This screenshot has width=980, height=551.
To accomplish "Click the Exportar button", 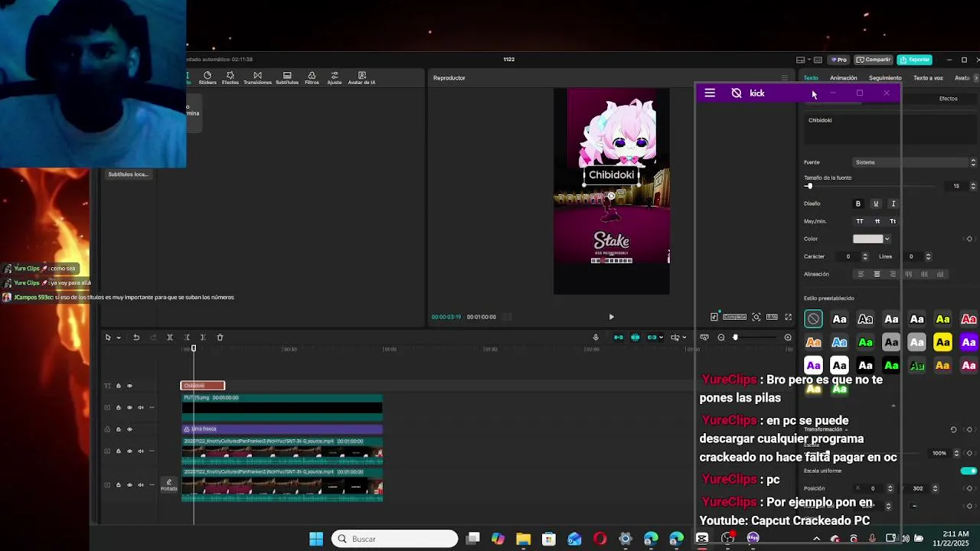I will tap(915, 60).
